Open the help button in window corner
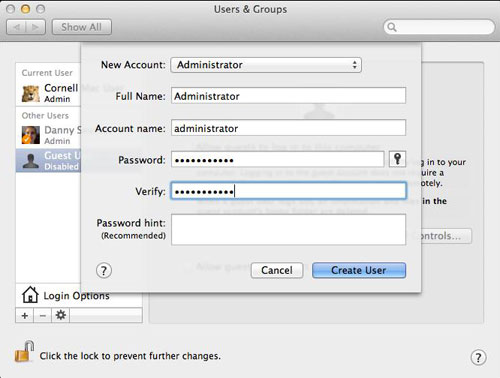The image size is (500, 378). point(478,357)
